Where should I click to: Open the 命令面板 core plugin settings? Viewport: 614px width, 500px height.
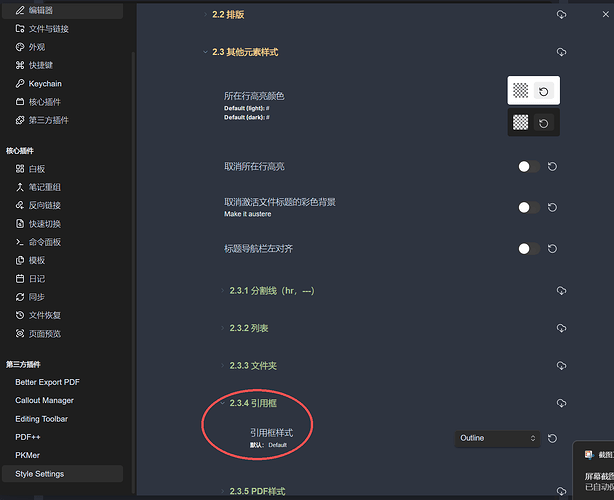coord(45,242)
